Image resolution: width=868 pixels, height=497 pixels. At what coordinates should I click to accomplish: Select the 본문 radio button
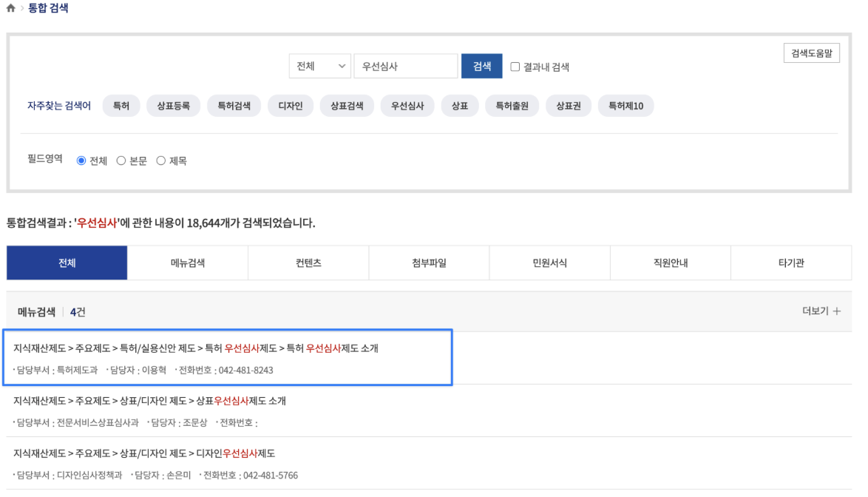(121, 160)
